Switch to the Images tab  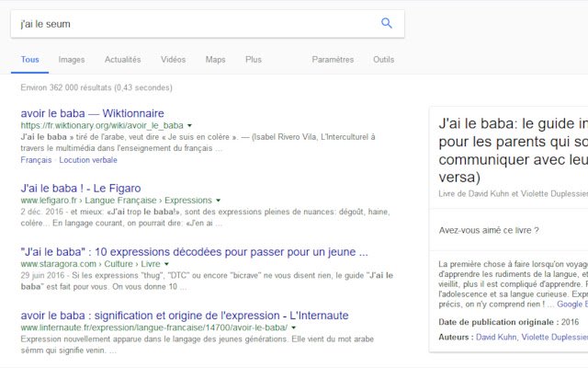(72, 59)
